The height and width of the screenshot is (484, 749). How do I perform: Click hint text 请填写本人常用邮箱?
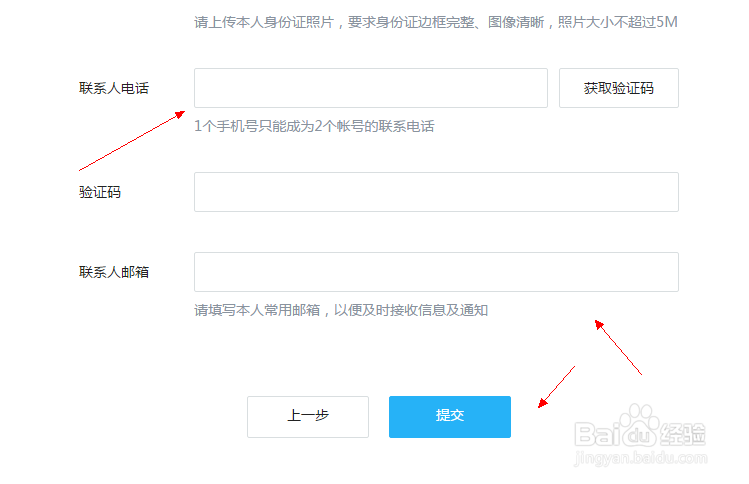[x=257, y=310]
